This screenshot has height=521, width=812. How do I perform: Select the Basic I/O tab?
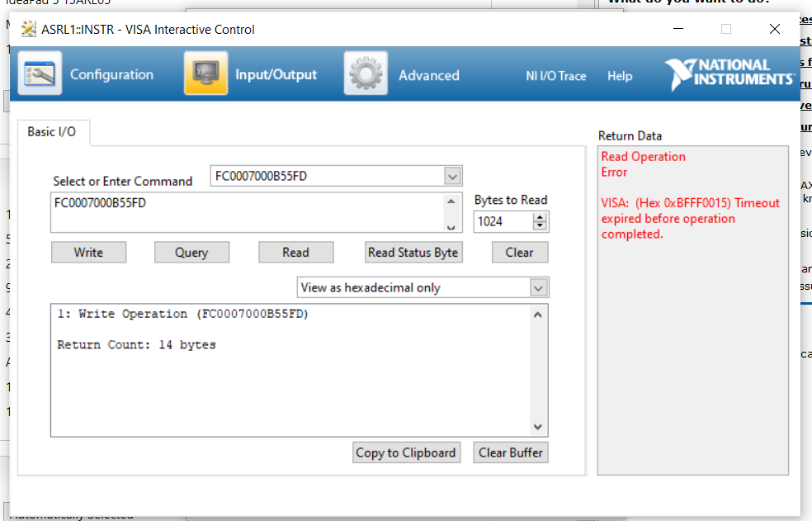click(x=52, y=132)
